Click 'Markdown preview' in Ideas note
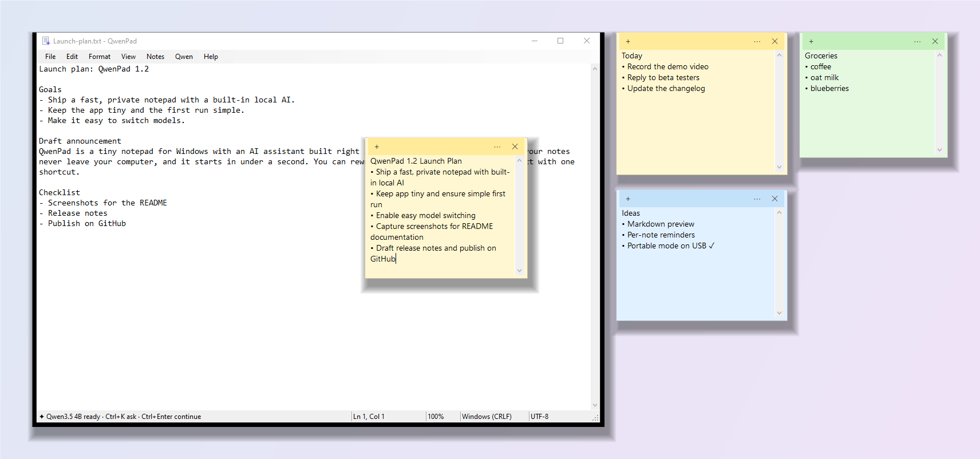 [661, 224]
